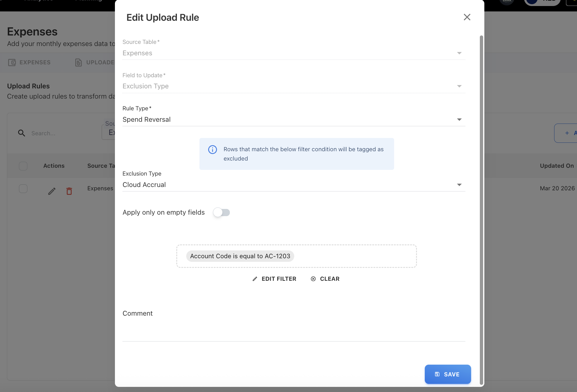
Task: Open the Source Table dropdown arrow
Action: point(459,53)
